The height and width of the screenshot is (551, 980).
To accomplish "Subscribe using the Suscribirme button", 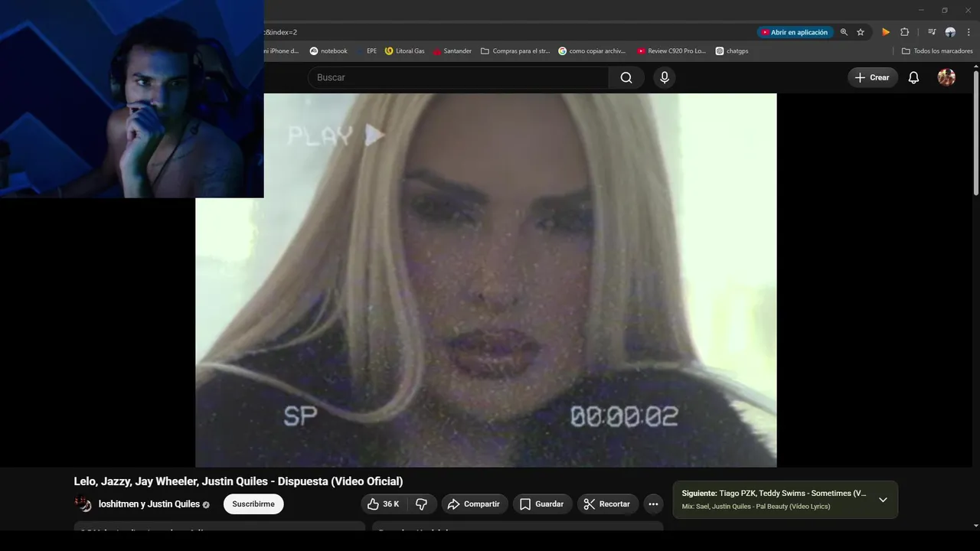I will click(253, 504).
